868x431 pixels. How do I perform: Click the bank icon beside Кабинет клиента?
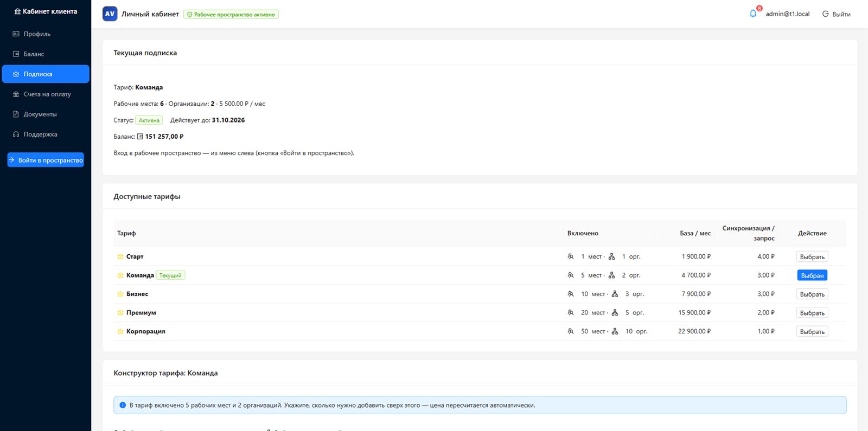[x=17, y=11]
